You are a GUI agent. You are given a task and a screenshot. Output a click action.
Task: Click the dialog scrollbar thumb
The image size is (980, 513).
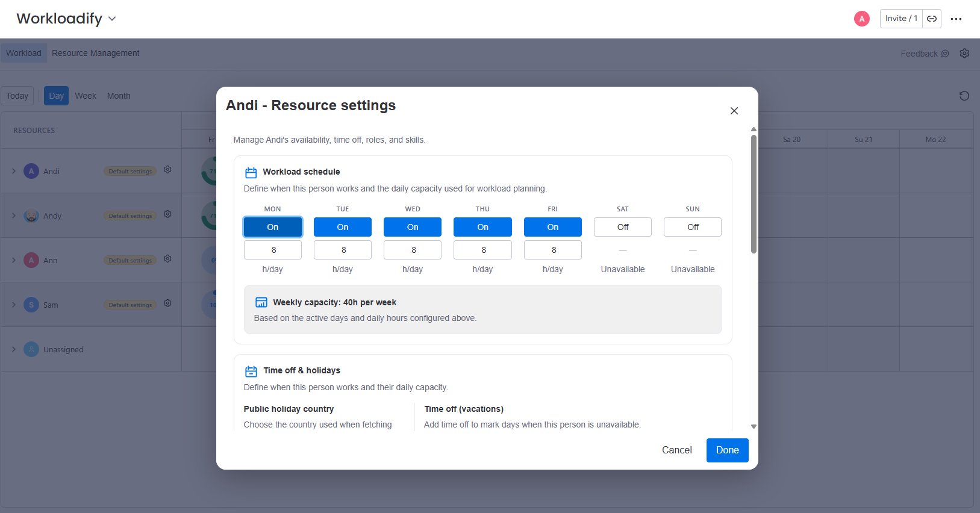[x=754, y=194]
